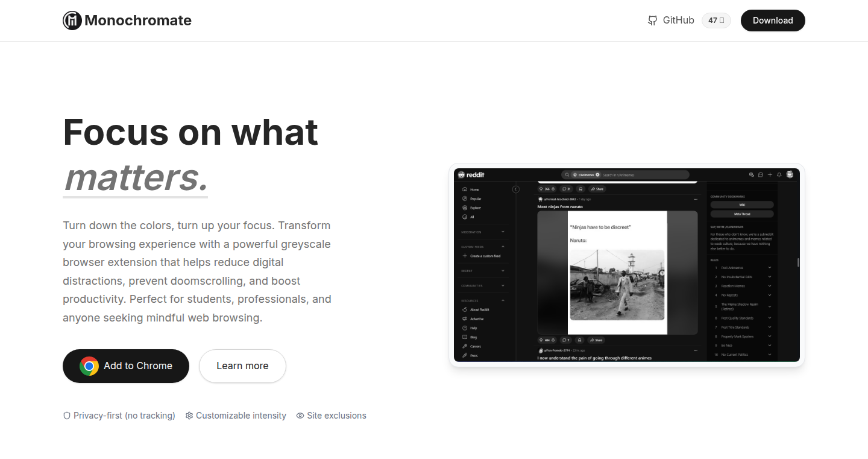Image resolution: width=868 pixels, height=459 pixels.
Task: Click the Download button
Action: click(773, 21)
